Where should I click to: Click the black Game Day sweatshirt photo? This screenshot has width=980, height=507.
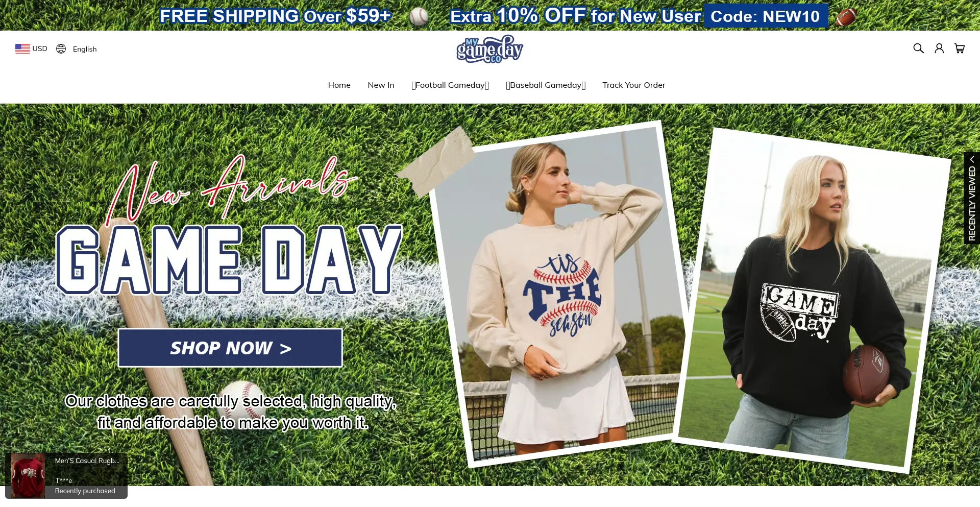tap(812, 300)
